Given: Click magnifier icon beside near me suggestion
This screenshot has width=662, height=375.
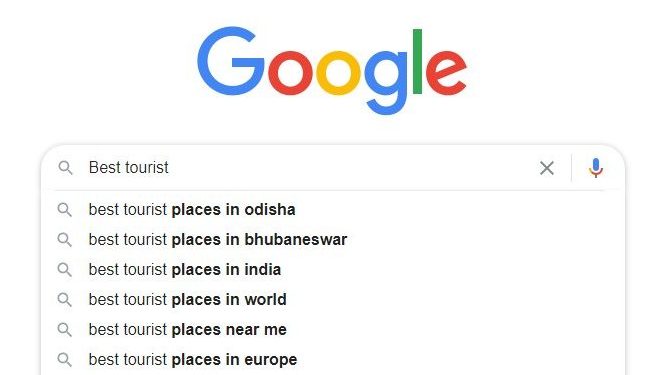Looking at the screenshot, I should tap(65, 329).
